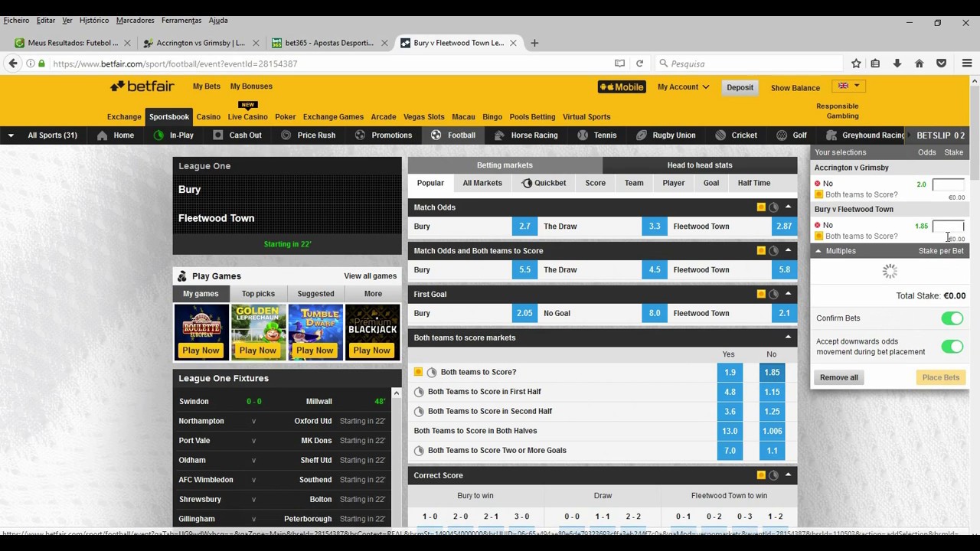Select No Goal 8.0 odds in First Goal
The height and width of the screenshot is (551, 980).
coord(655,313)
